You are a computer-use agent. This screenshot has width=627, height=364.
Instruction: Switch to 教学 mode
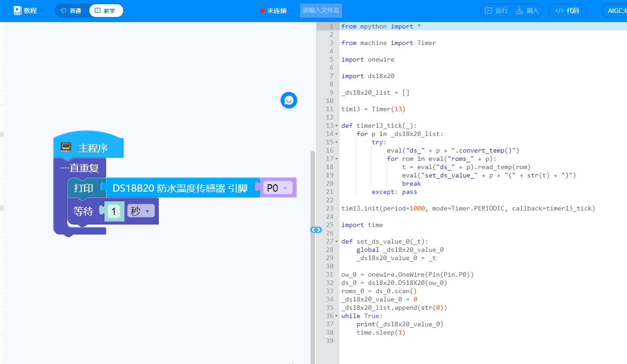(x=106, y=11)
